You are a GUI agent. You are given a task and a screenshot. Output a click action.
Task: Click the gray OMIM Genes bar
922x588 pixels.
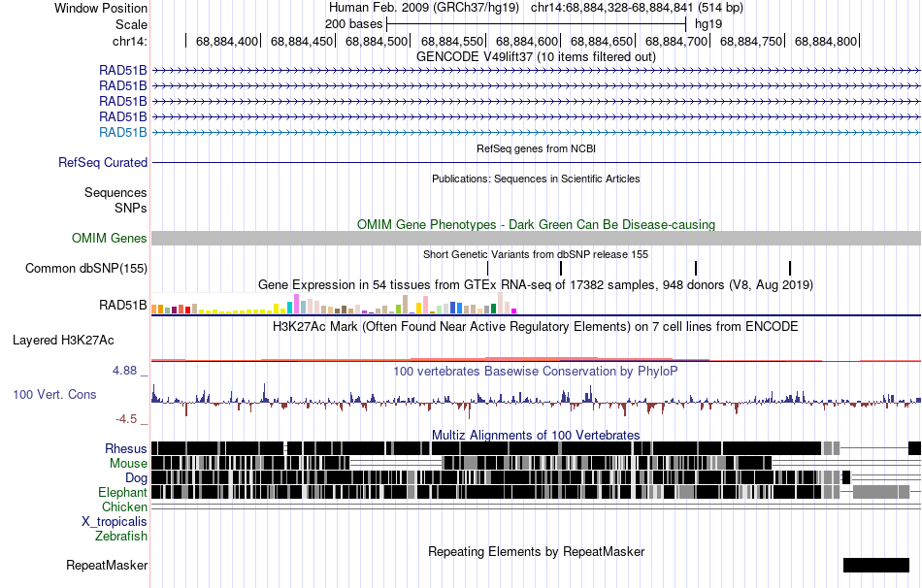pos(537,238)
